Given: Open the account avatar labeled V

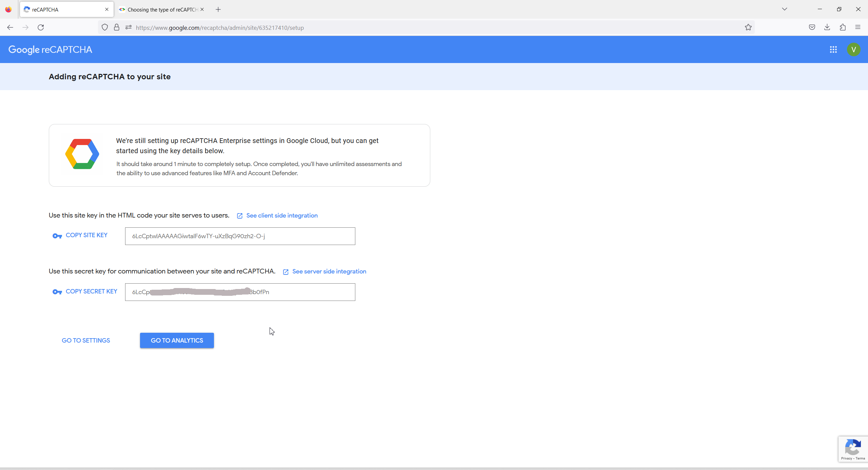Looking at the screenshot, I should tap(853, 50).
